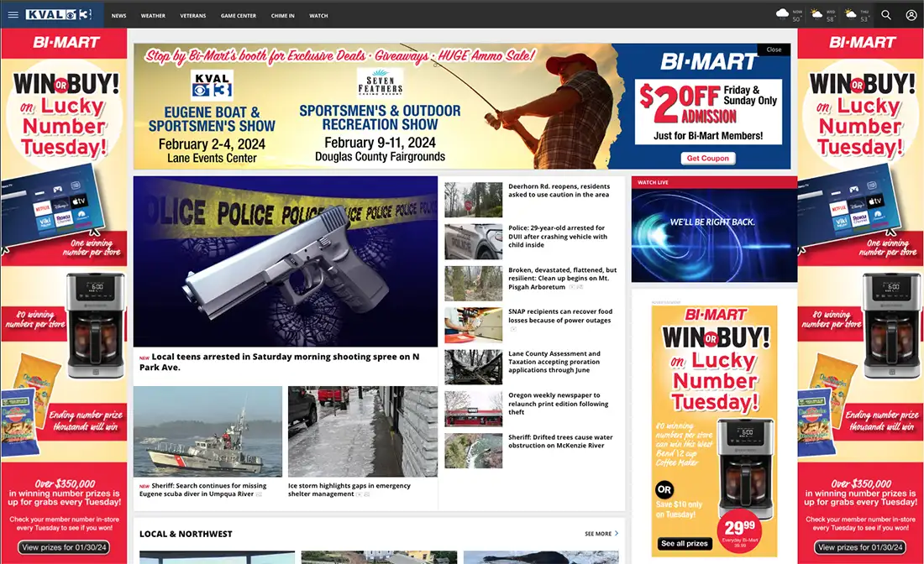Click the KVAL 13 logo inside banner ad
This screenshot has width=924, height=564.
[x=212, y=84]
